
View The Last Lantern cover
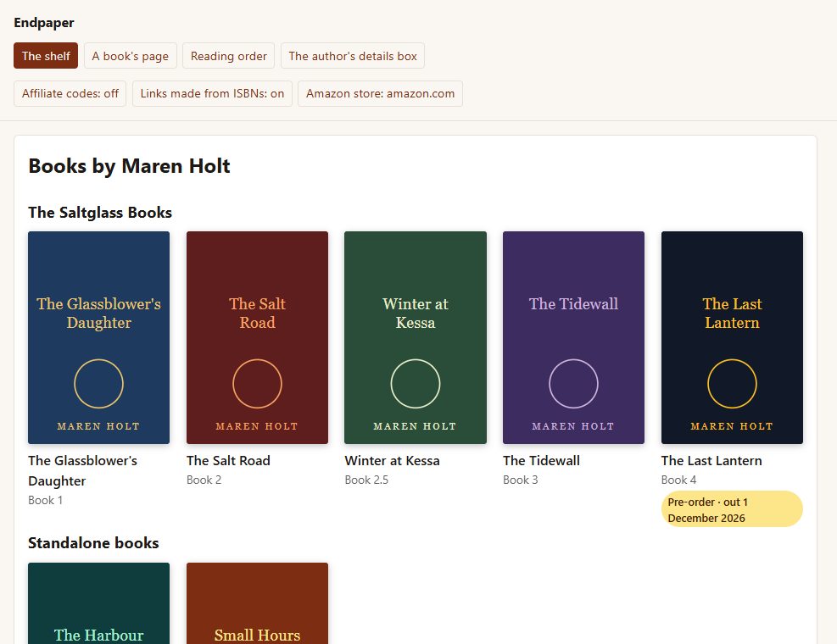click(x=732, y=337)
